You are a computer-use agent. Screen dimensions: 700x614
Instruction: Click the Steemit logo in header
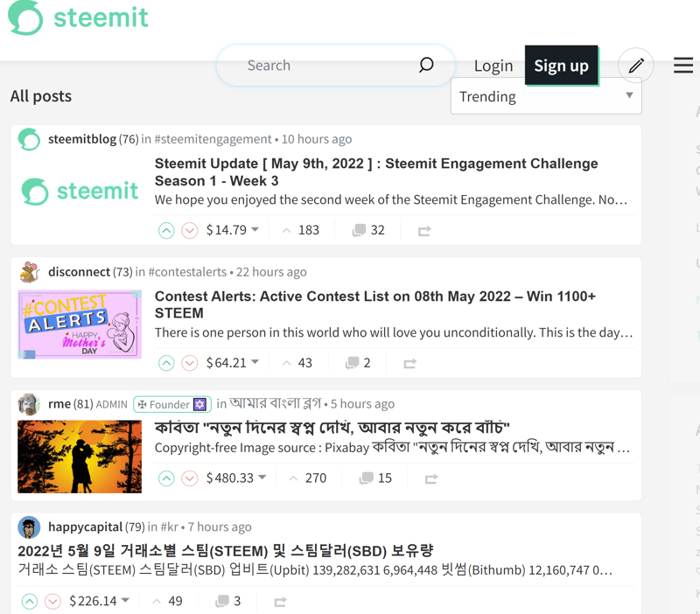tap(79, 18)
